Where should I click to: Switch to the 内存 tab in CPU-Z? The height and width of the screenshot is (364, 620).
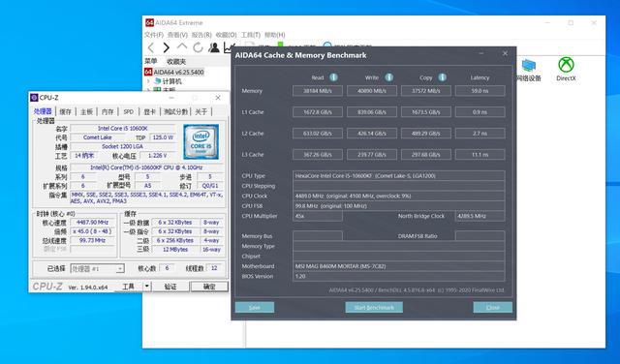[108, 112]
